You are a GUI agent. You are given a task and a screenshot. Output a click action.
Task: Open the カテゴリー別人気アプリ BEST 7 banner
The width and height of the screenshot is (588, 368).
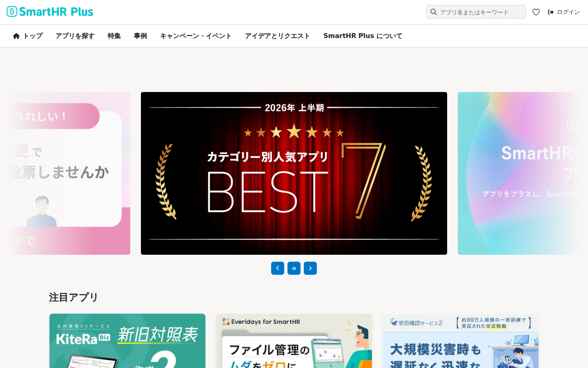pyautogui.click(x=294, y=173)
